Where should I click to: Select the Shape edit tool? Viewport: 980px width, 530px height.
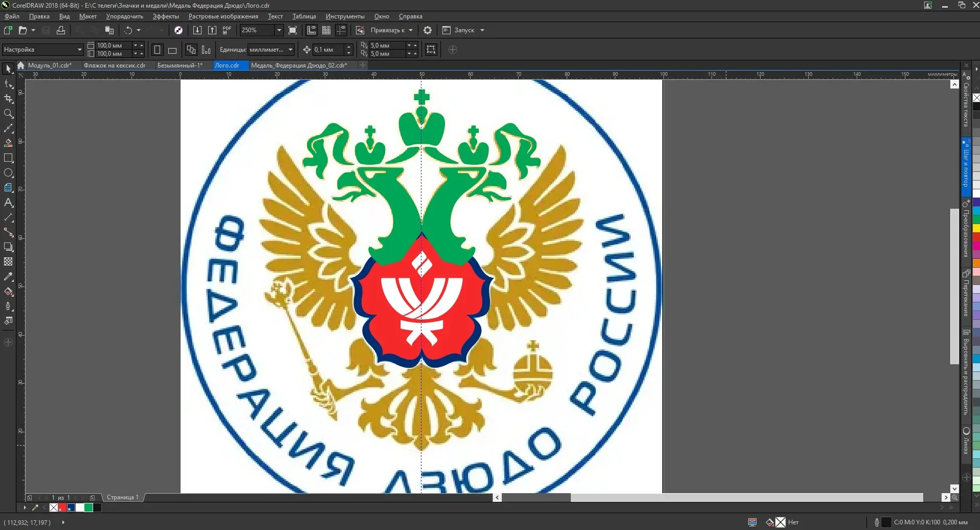click(x=8, y=84)
